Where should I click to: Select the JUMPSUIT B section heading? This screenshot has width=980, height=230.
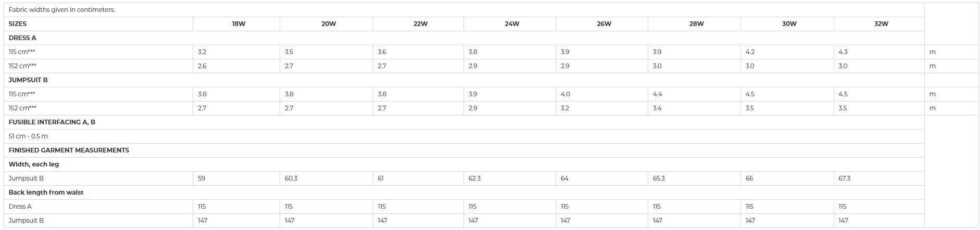point(28,80)
